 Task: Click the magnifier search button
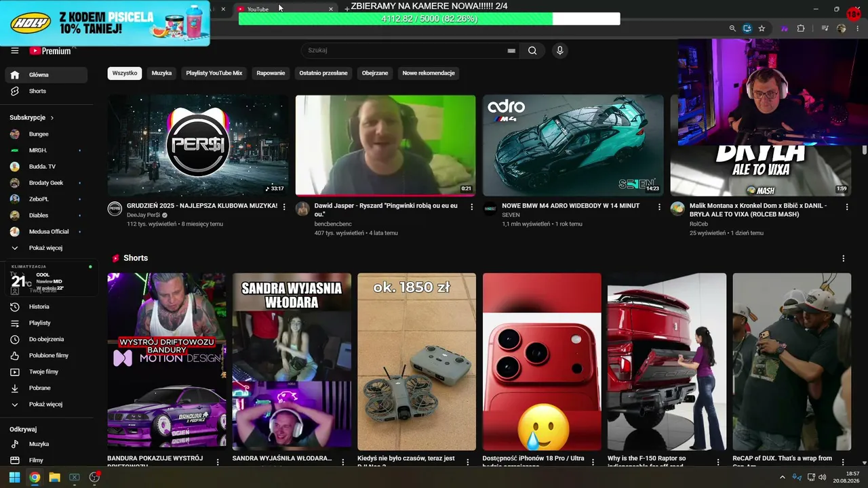pyautogui.click(x=532, y=50)
